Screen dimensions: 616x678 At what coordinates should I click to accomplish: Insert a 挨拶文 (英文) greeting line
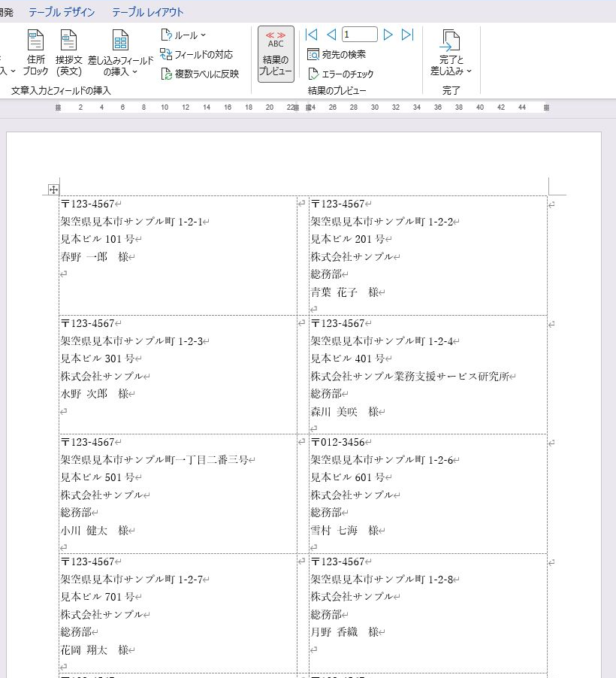coord(68,53)
